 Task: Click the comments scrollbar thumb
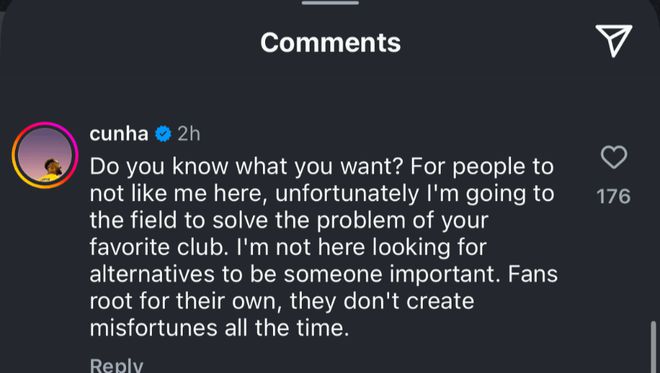click(x=653, y=347)
